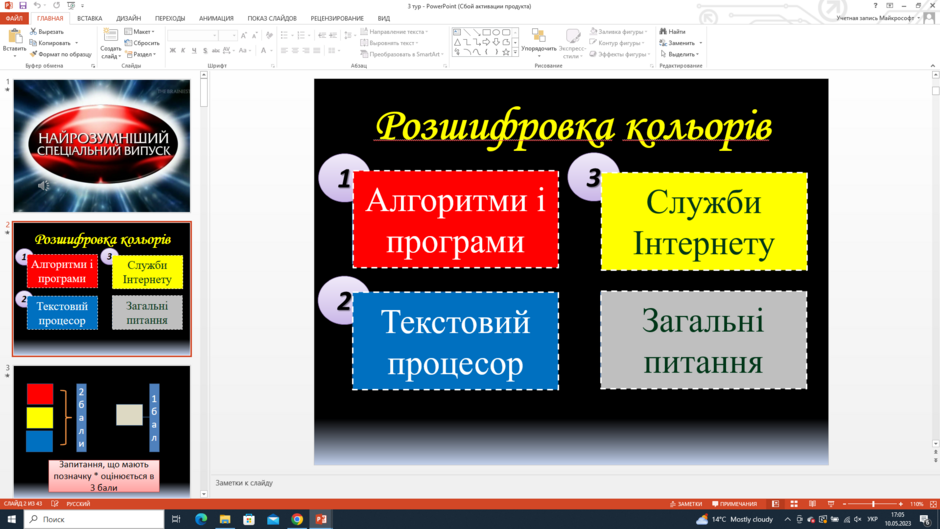This screenshot has width=940, height=529.
Task: Click Windows Start button
Action: tap(11, 519)
